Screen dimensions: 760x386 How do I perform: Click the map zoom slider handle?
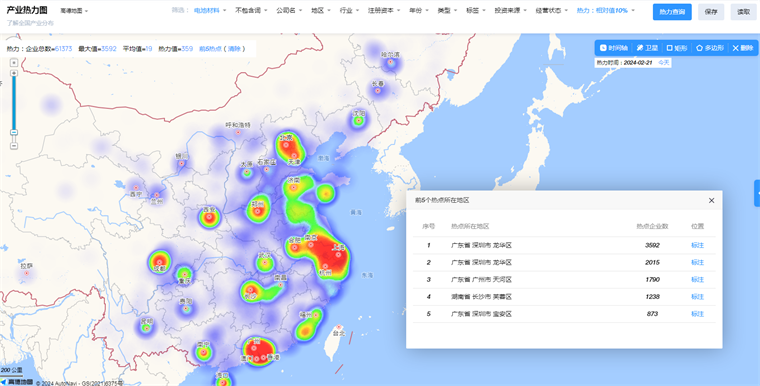(x=14, y=132)
